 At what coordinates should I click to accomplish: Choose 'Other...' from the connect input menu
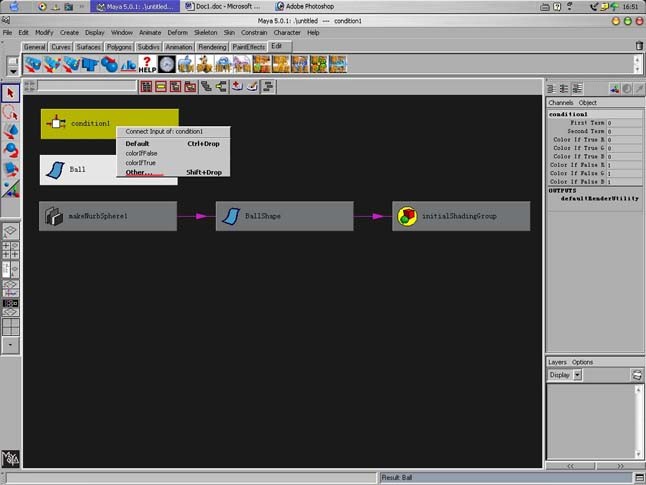click(x=139, y=172)
